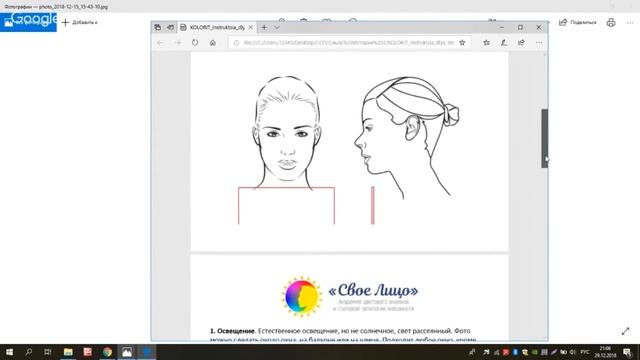Add page to favorites star in address bar

coord(462,42)
